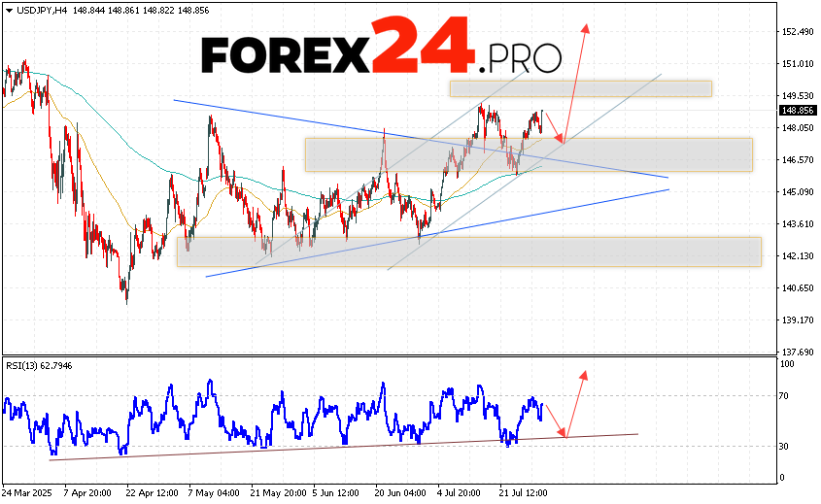Click the 7 May 04:00 date label
This screenshot has height=504, width=821.
point(216,493)
